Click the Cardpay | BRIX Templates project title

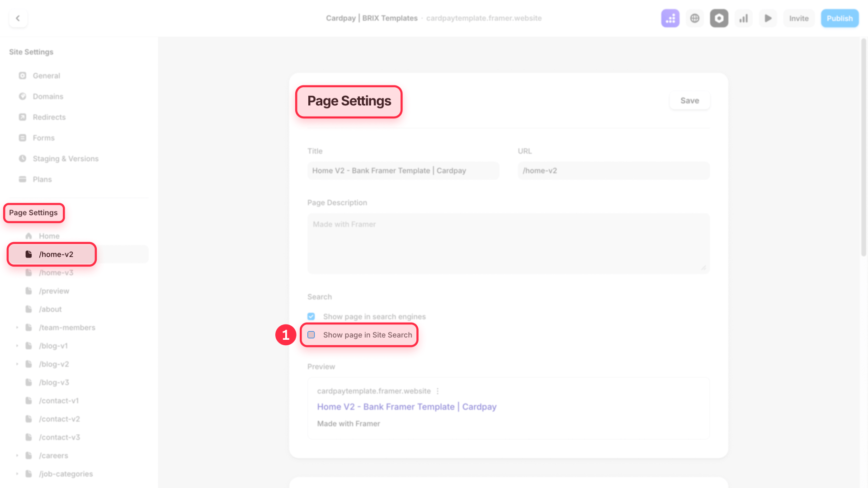[372, 18]
